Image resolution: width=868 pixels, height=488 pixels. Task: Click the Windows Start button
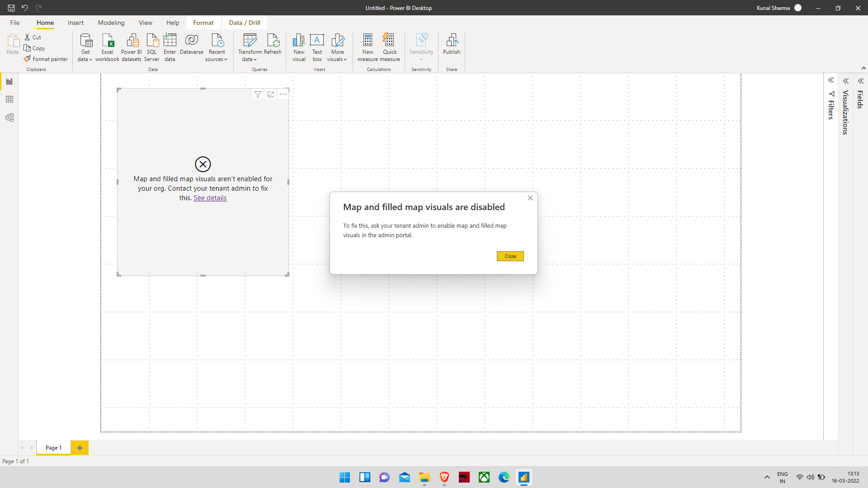(x=344, y=477)
